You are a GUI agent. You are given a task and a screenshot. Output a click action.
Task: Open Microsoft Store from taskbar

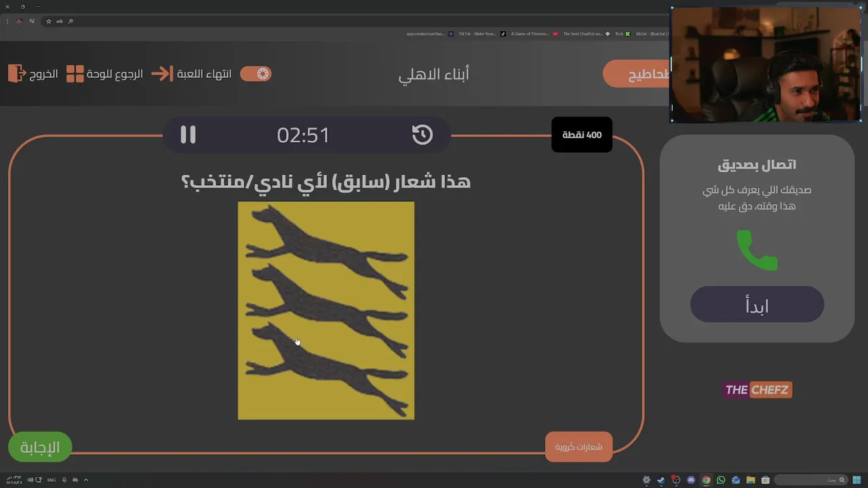pos(766,480)
